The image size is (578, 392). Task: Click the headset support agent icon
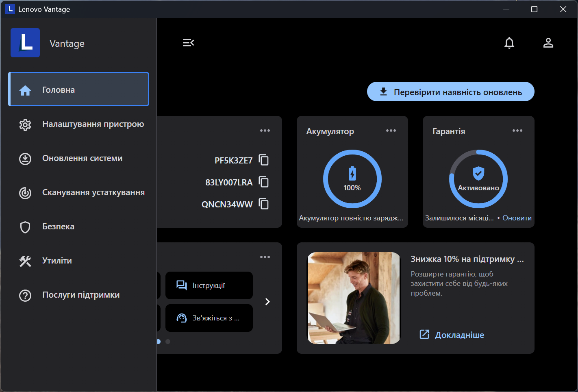pyautogui.click(x=182, y=318)
